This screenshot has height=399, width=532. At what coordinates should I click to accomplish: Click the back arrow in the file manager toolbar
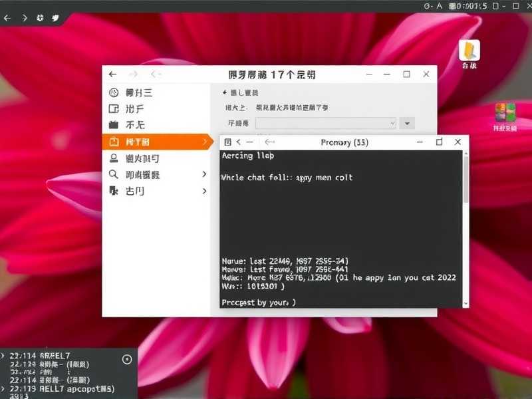112,74
